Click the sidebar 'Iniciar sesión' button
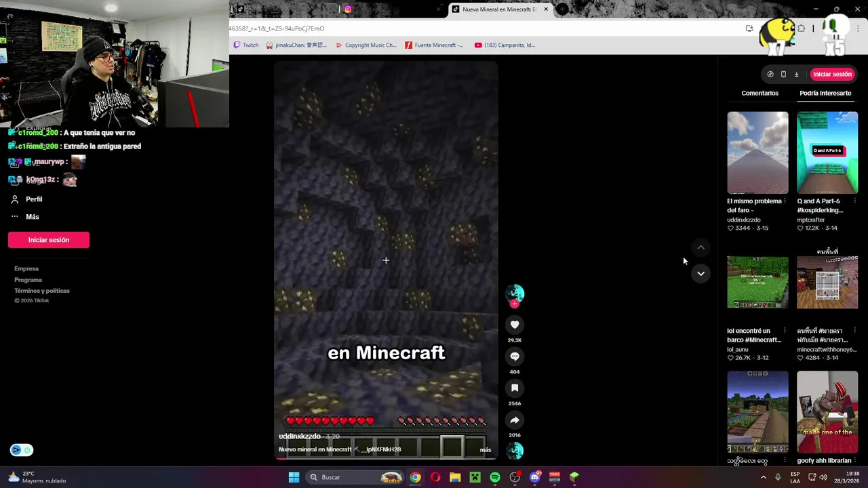868x488 pixels. point(49,240)
